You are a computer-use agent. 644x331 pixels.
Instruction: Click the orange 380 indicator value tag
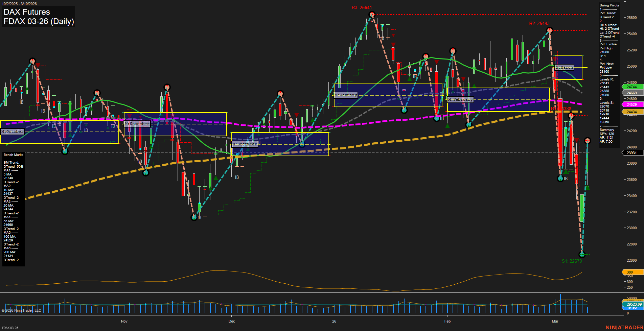tap(630, 272)
